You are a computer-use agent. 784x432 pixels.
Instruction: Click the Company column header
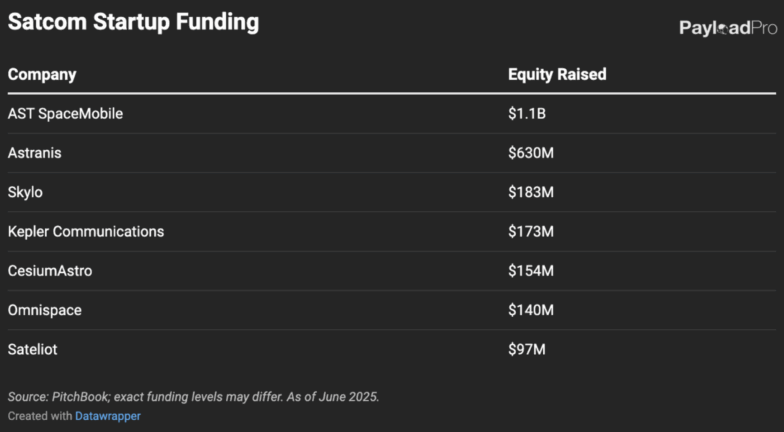tap(42, 74)
